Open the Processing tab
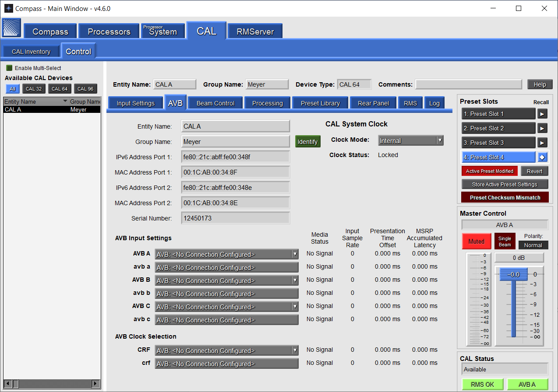Image resolution: width=558 pixels, height=392 pixels. coord(267,103)
